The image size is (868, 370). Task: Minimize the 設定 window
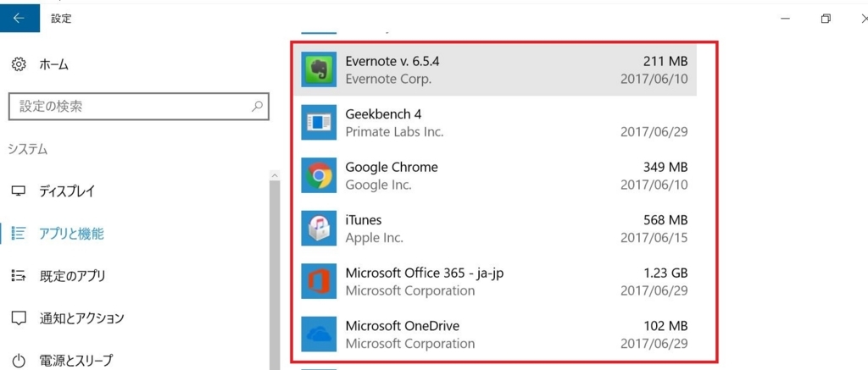(x=785, y=19)
